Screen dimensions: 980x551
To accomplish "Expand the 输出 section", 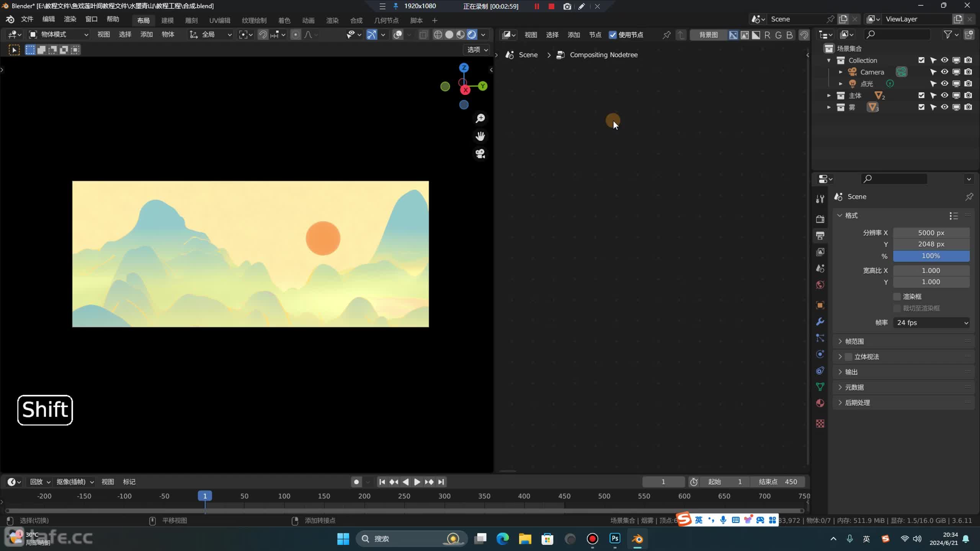I will coord(851,372).
